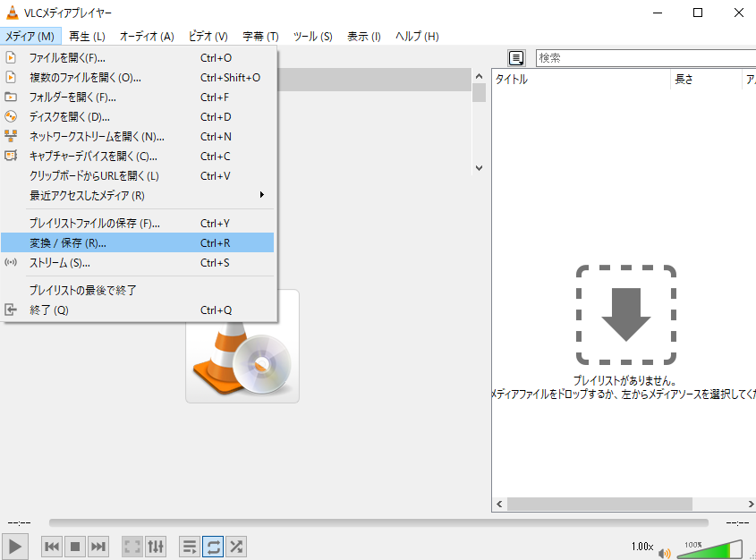Click playlist horizontal scroll right arrow
Viewport: 756px width, 560px height.
click(x=751, y=505)
